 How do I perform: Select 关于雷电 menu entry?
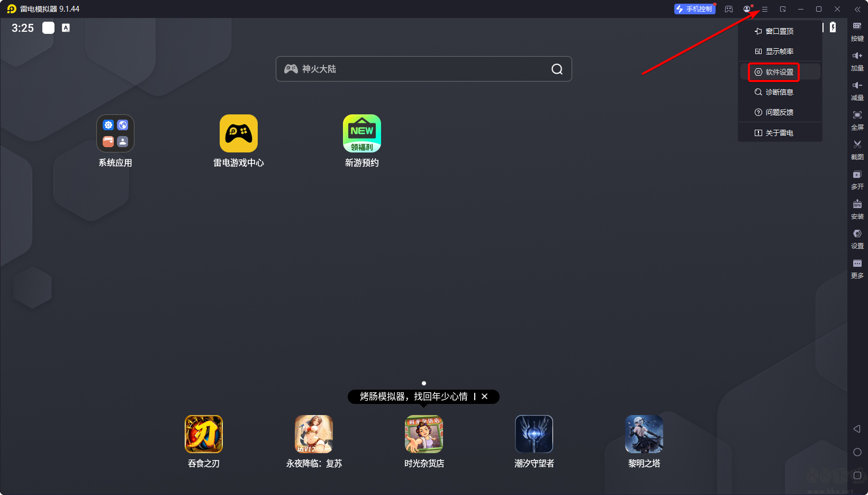(780, 133)
